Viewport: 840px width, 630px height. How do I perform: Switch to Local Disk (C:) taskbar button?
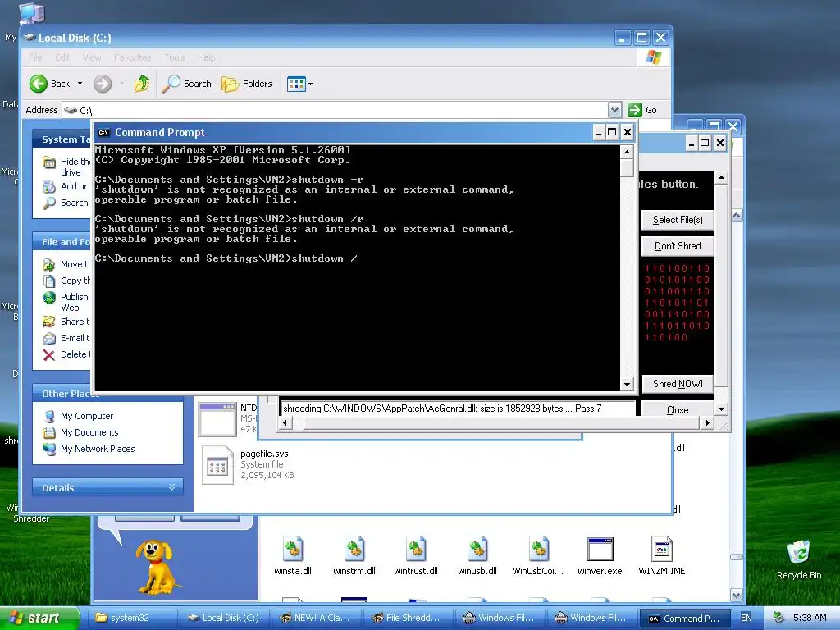click(225, 619)
